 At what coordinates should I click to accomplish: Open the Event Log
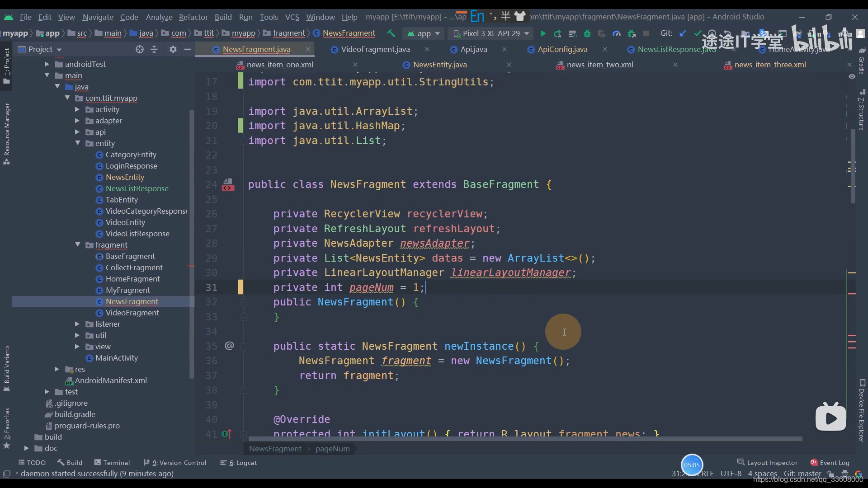(x=830, y=463)
